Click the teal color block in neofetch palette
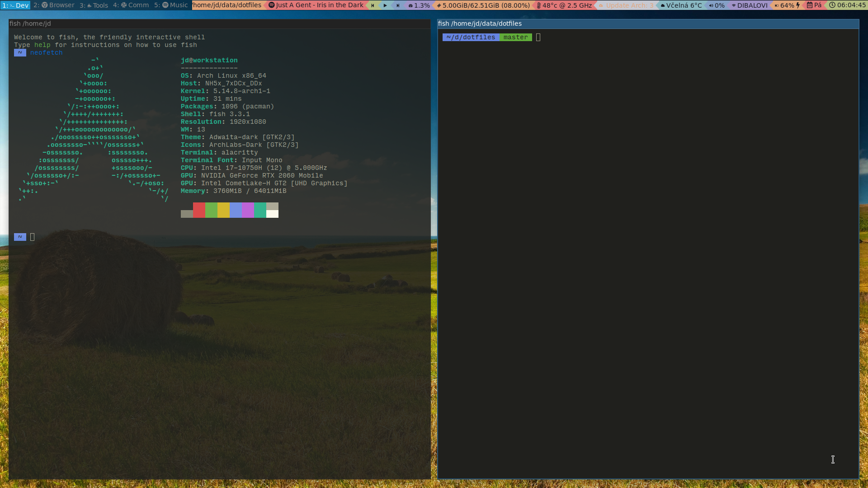 click(260, 210)
